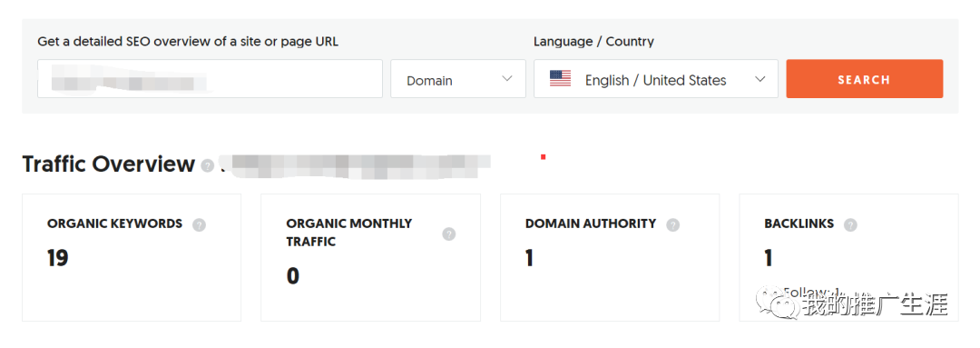980x348 pixels.
Task: Open the English / United States language dropdown
Action: (x=656, y=79)
